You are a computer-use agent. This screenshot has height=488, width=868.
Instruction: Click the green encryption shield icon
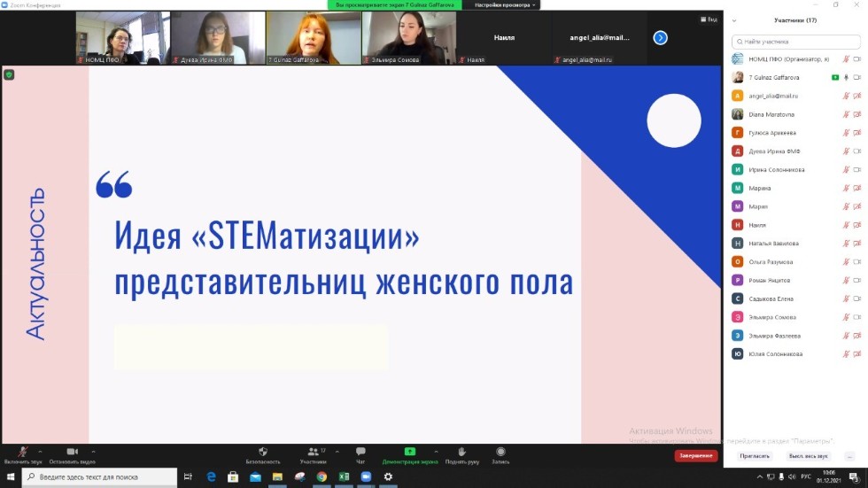point(9,74)
